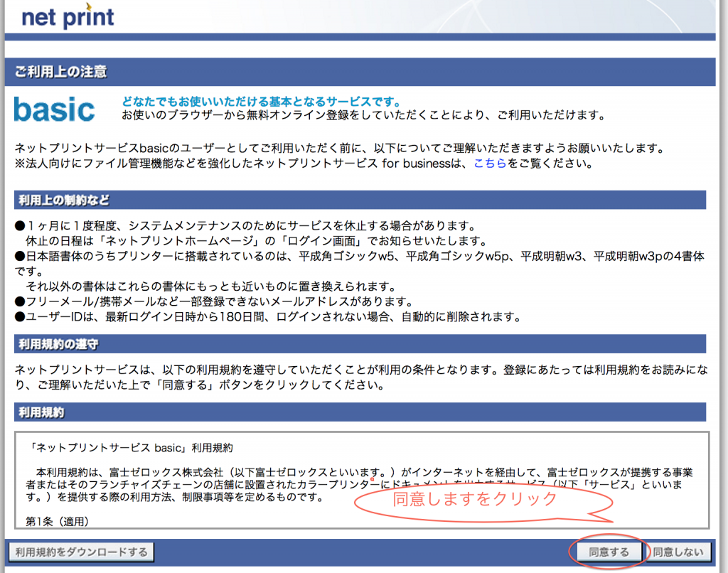Click inside the 利用規約 terms text box

pyautogui.click(x=362, y=480)
